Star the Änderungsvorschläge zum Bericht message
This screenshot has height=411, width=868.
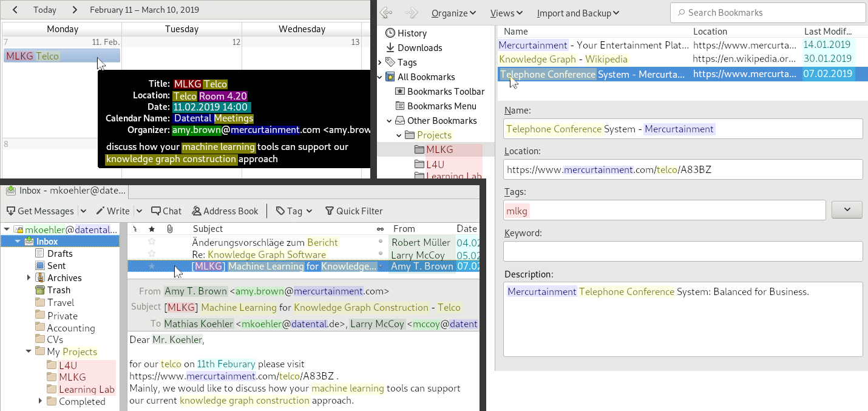[152, 242]
